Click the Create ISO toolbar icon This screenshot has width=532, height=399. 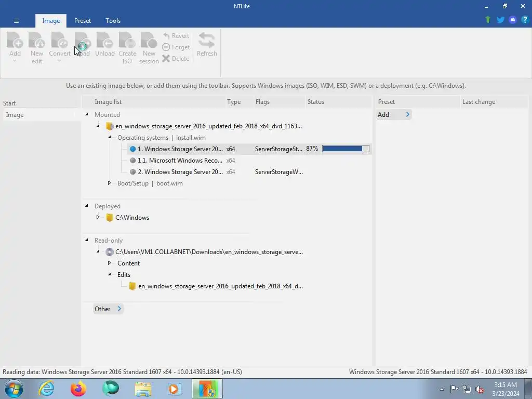[x=127, y=40]
